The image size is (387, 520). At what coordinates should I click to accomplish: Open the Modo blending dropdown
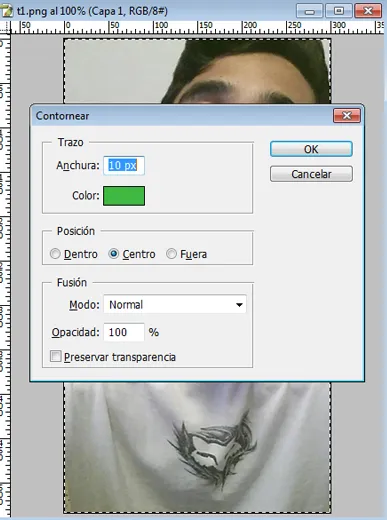pyautogui.click(x=175, y=304)
